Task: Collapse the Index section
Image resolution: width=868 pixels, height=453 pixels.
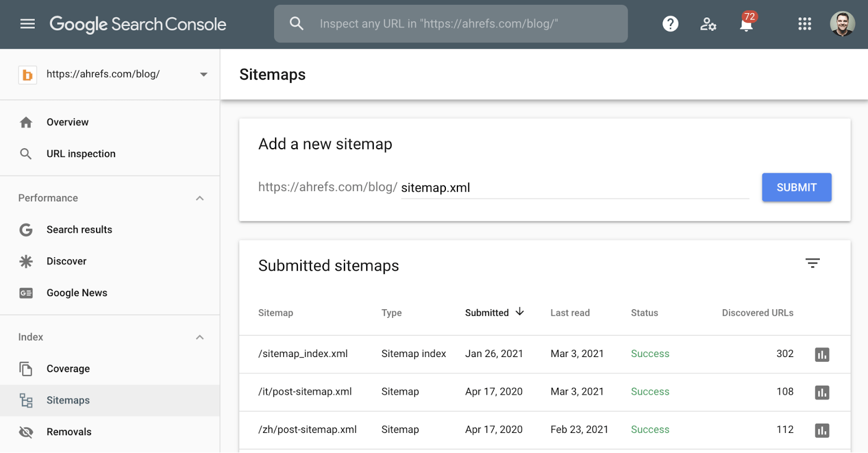Action: pyautogui.click(x=200, y=337)
